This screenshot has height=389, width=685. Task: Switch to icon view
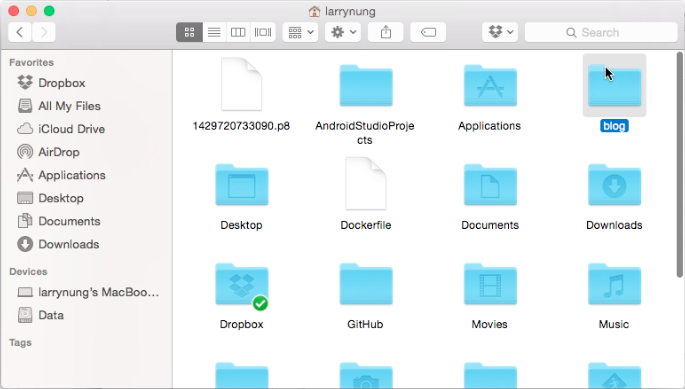[x=189, y=32]
